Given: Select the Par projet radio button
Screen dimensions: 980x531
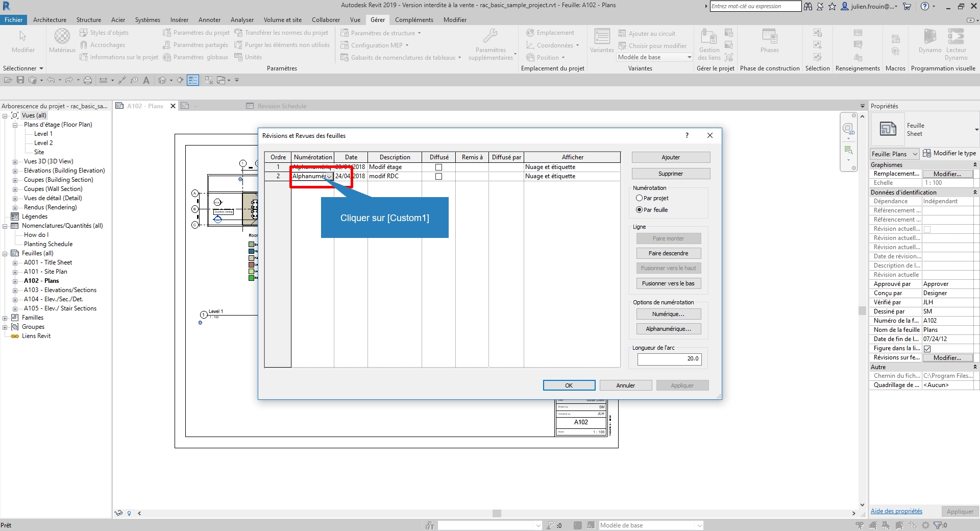Looking at the screenshot, I should click(x=639, y=198).
